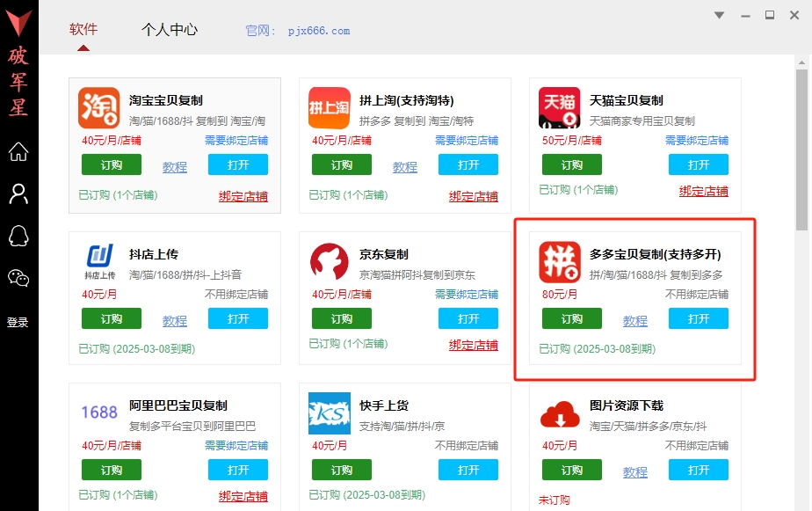Click the red 破军星 logo icon
The image size is (812, 511).
pos(18,24)
